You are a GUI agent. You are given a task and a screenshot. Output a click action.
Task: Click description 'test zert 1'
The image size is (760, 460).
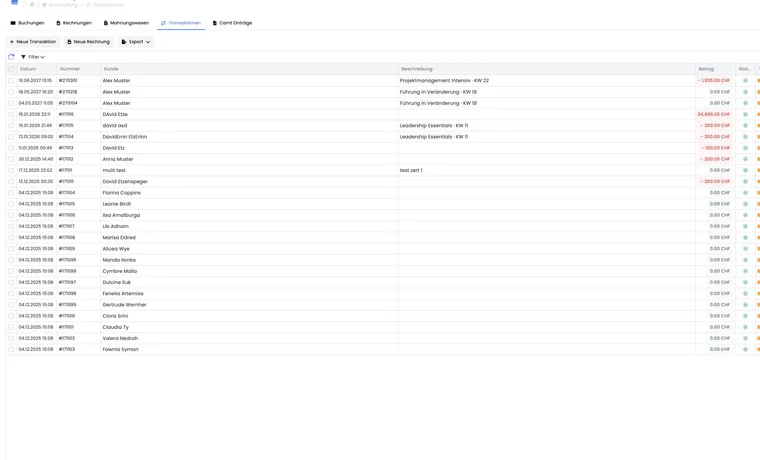pyautogui.click(x=411, y=170)
